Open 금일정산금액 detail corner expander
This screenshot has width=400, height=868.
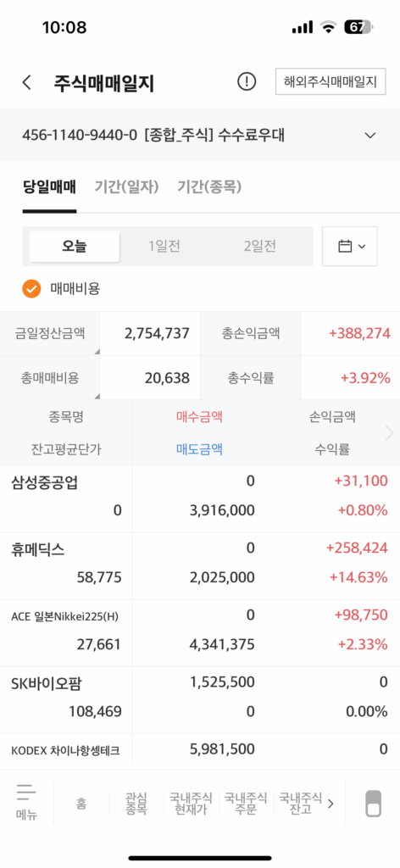coord(97,352)
